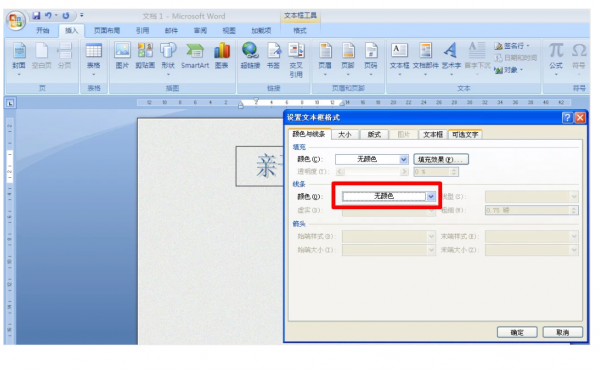Insert a chart (图表)

click(x=222, y=57)
